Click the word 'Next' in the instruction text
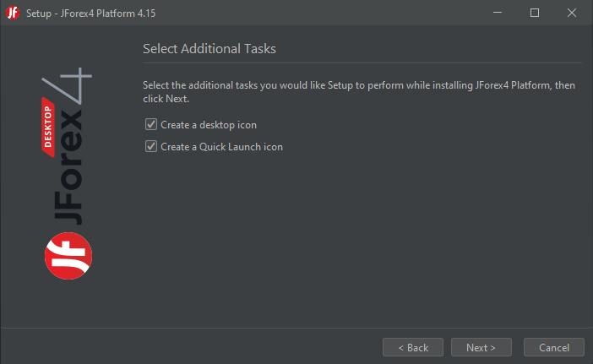Screen dimensions: 593x364 [177, 99]
